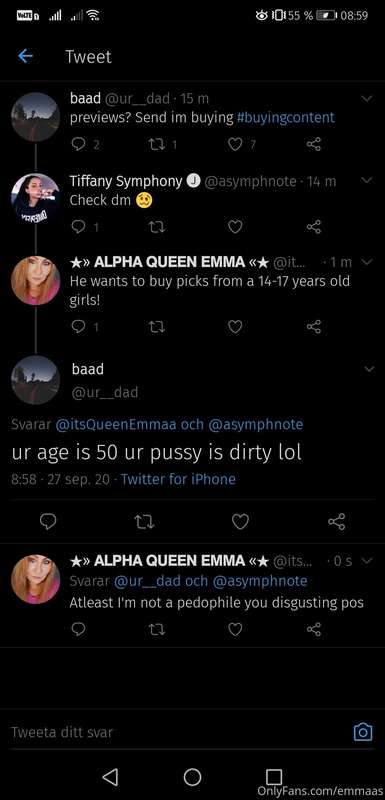Expand options chevron on baad's first tweet
The image size is (385, 800).
pos(367,99)
